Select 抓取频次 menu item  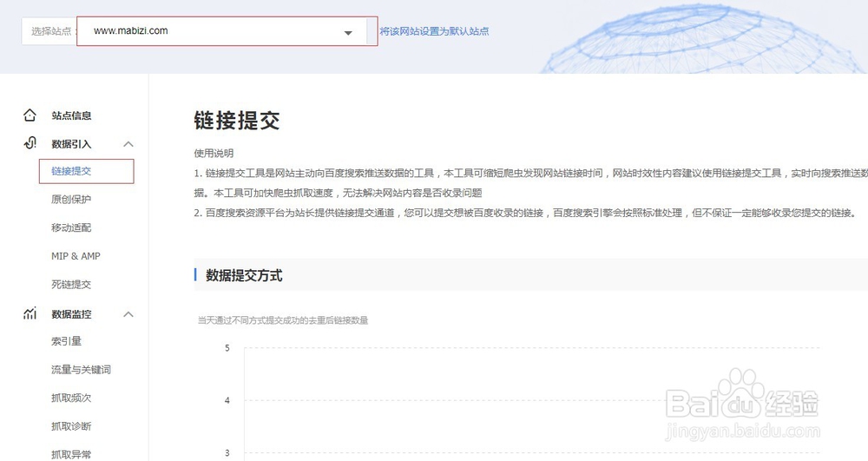coord(71,398)
